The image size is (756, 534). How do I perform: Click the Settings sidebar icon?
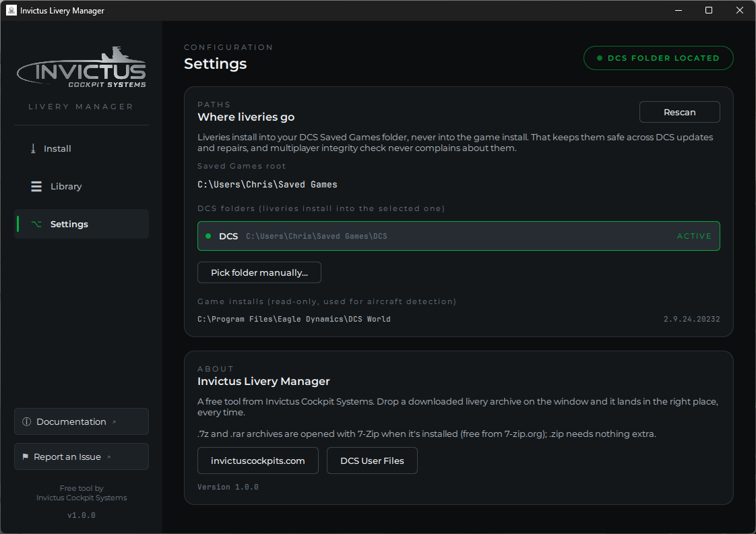[36, 224]
